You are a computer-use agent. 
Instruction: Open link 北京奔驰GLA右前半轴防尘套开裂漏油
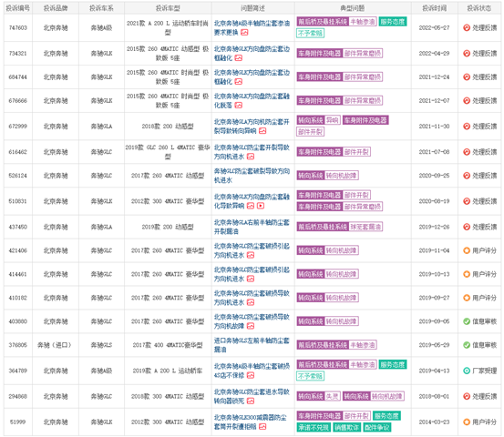pos(252,227)
